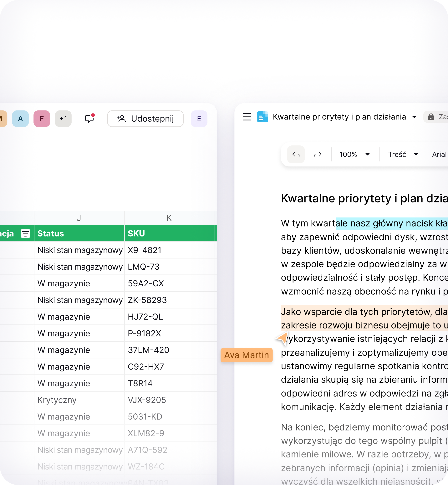Select cell with SKU LMQ-73

point(170,267)
